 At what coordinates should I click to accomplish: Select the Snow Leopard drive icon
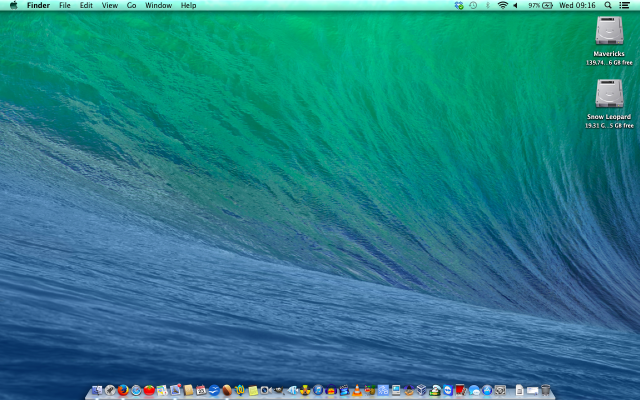[609, 93]
